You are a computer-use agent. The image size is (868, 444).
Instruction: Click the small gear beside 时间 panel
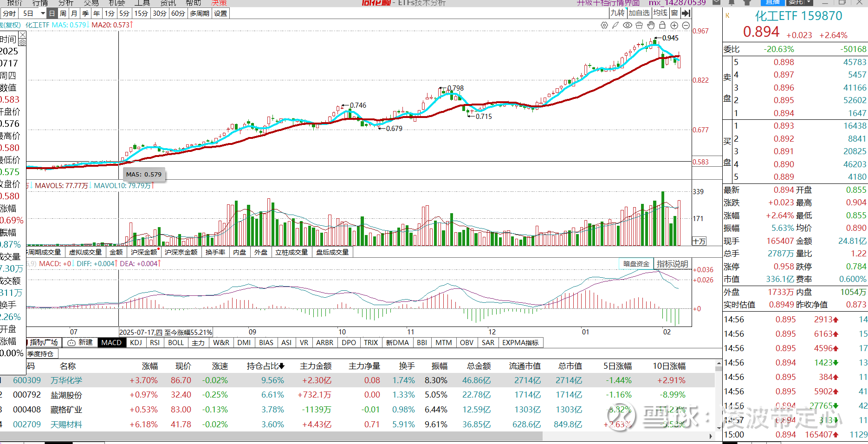click(x=22, y=42)
